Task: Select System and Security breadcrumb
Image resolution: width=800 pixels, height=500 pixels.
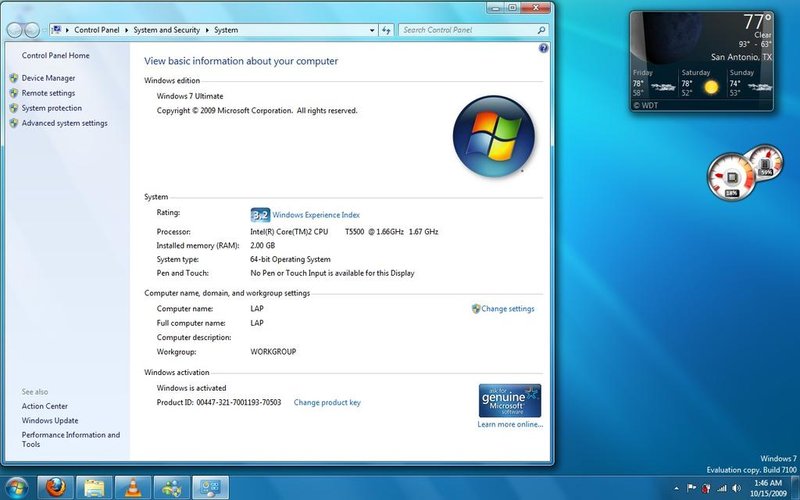Action: (166, 30)
